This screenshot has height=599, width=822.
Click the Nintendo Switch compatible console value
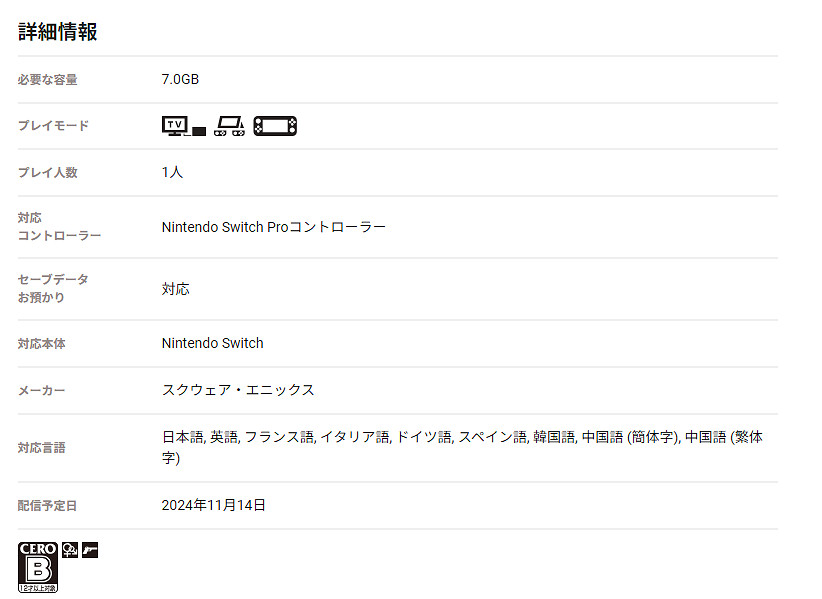212,343
